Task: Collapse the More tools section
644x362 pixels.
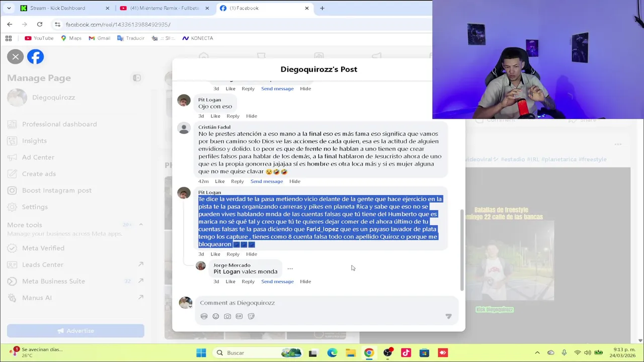Action: click(141, 225)
